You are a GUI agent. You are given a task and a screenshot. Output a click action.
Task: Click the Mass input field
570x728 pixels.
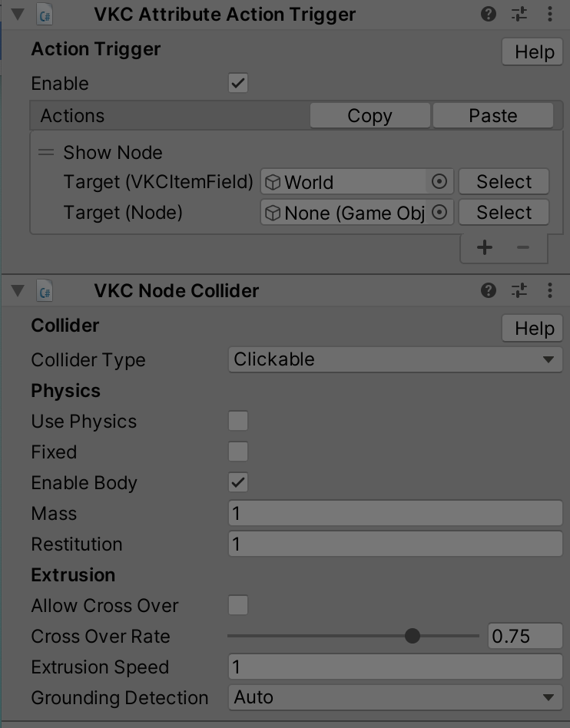(396, 514)
